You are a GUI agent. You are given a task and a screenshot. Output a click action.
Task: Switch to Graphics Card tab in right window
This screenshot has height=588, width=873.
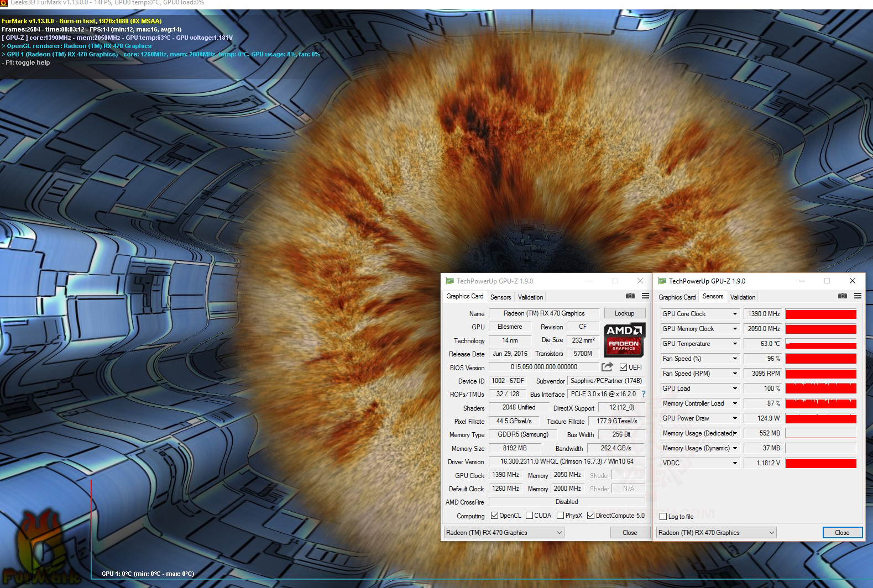tap(677, 297)
